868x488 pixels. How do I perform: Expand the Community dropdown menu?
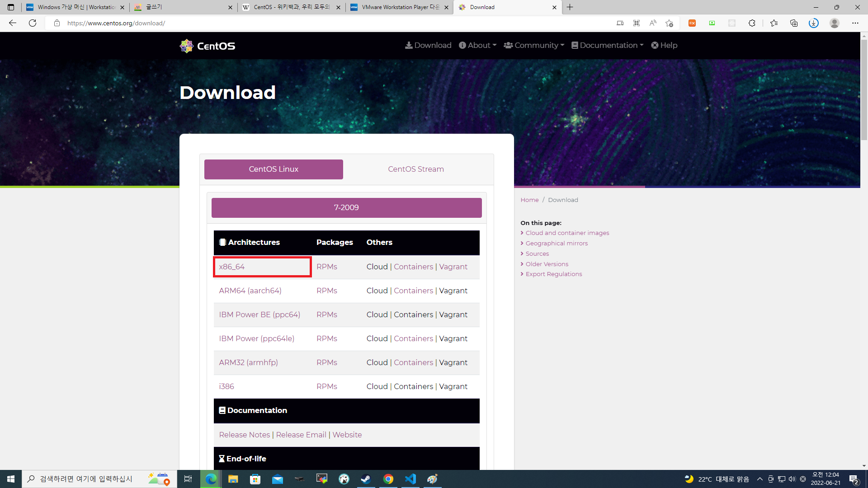534,45
